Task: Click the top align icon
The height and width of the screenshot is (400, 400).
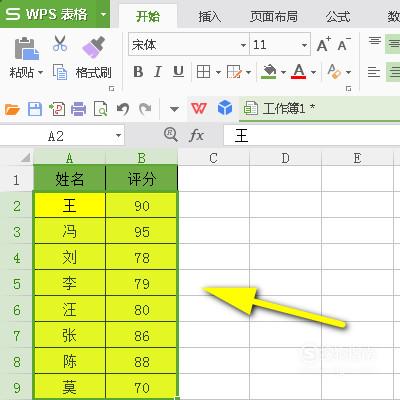Action: coord(375,41)
